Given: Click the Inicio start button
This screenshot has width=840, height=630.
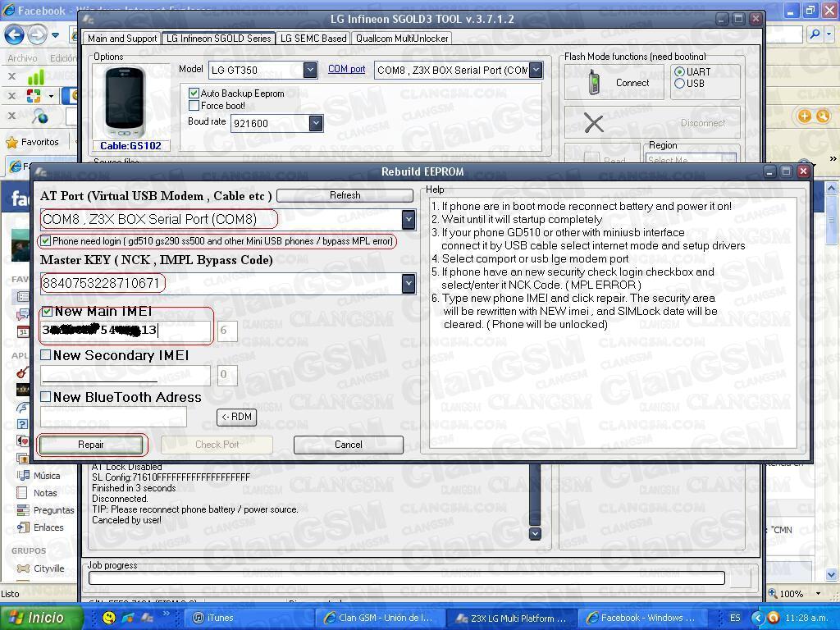Looking at the screenshot, I should (42, 618).
